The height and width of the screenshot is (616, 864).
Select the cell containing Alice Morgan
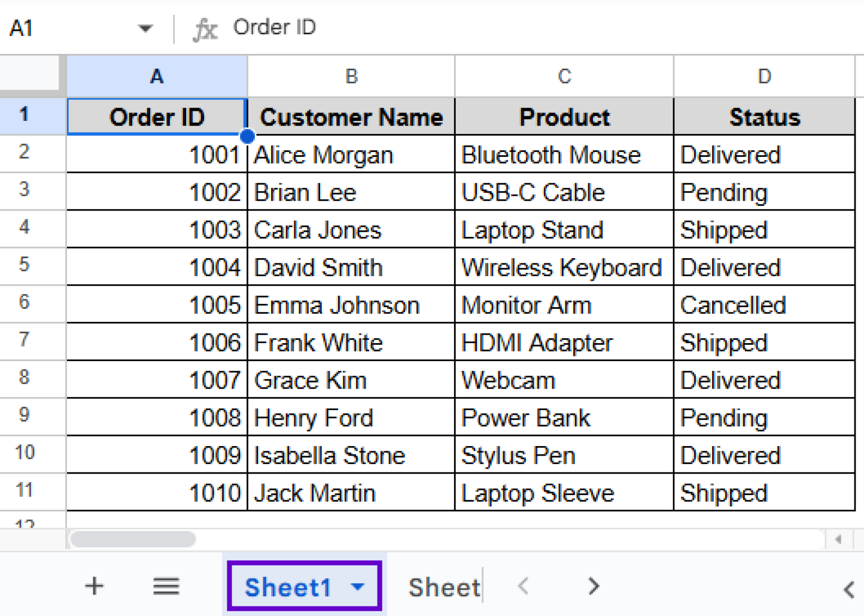pos(350,154)
